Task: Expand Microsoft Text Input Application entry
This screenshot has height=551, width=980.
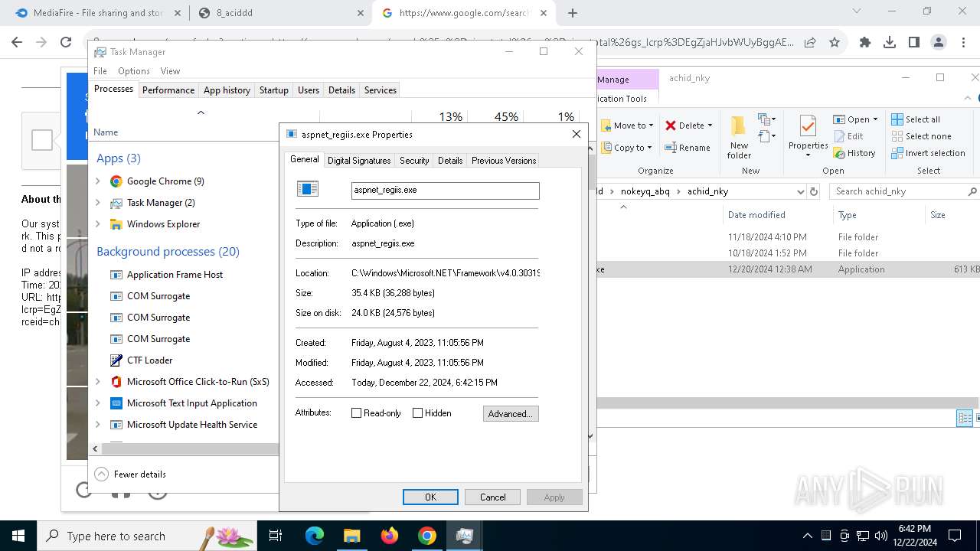Action: (x=98, y=403)
